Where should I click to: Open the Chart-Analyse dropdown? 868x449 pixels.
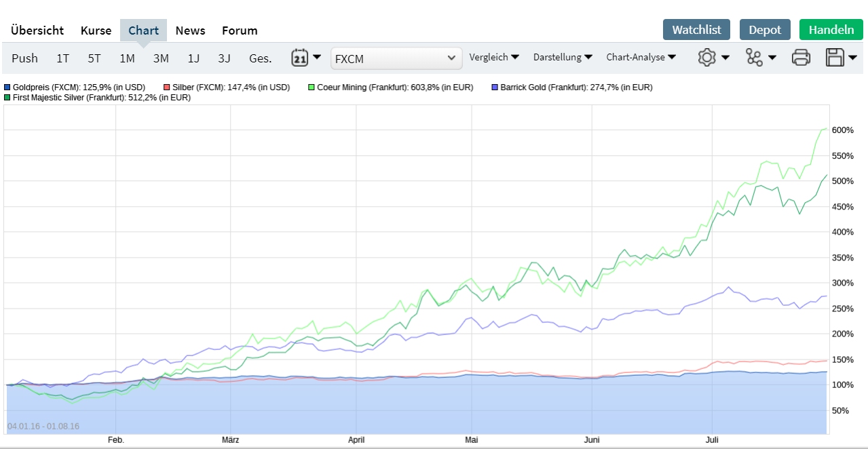click(641, 58)
